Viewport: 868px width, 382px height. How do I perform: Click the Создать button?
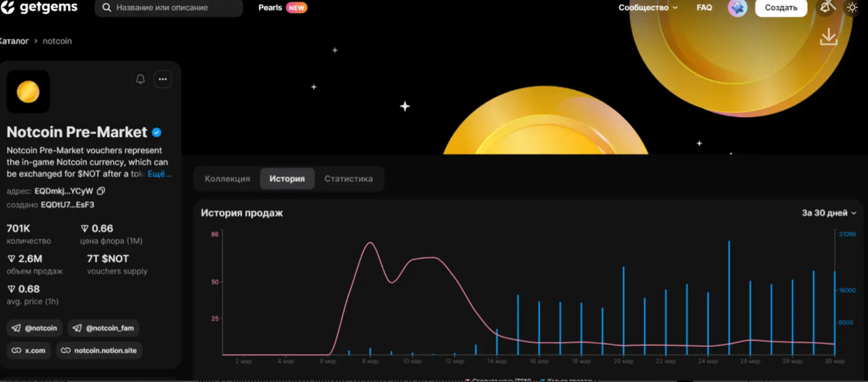pos(781,8)
